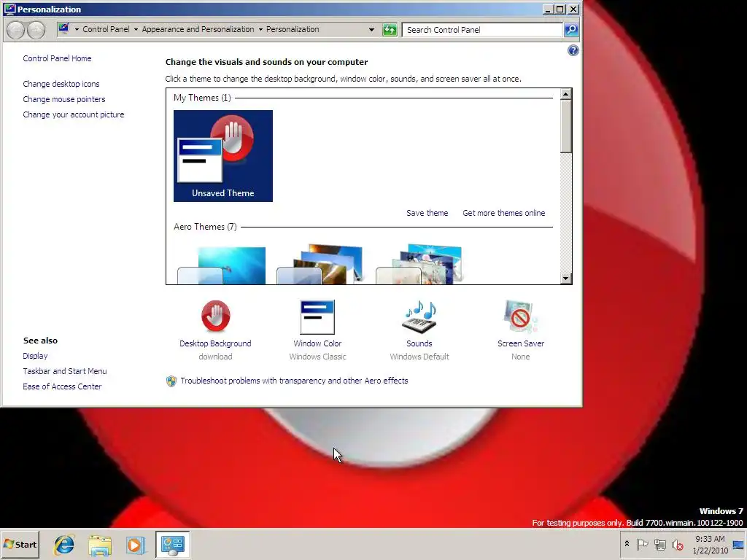
Task: Click the shield icon beside Troubleshoot link
Action: [x=171, y=381]
